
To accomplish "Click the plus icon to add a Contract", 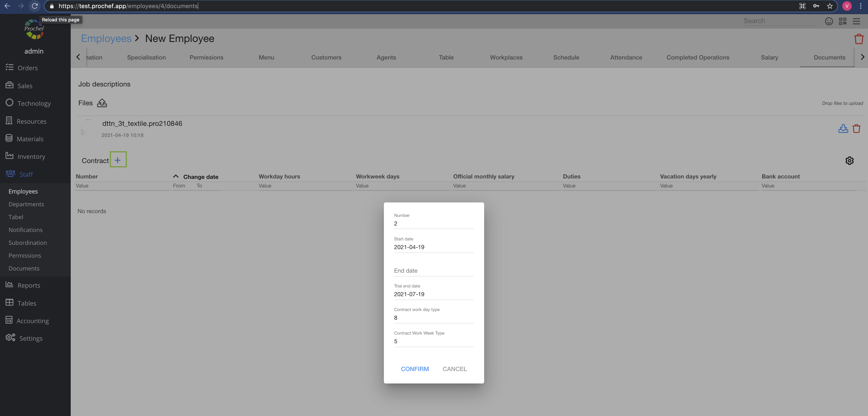I will pyautogui.click(x=118, y=160).
